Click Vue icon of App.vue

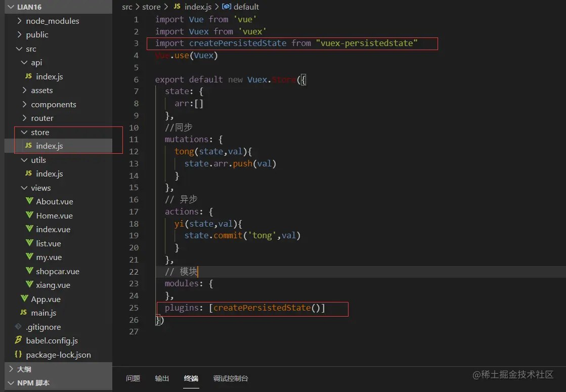pyautogui.click(x=25, y=298)
